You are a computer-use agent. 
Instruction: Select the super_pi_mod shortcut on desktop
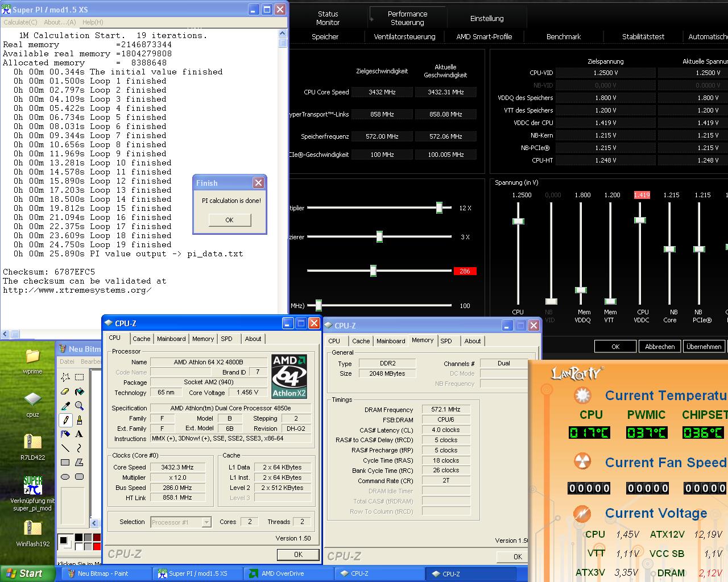(32, 493)
